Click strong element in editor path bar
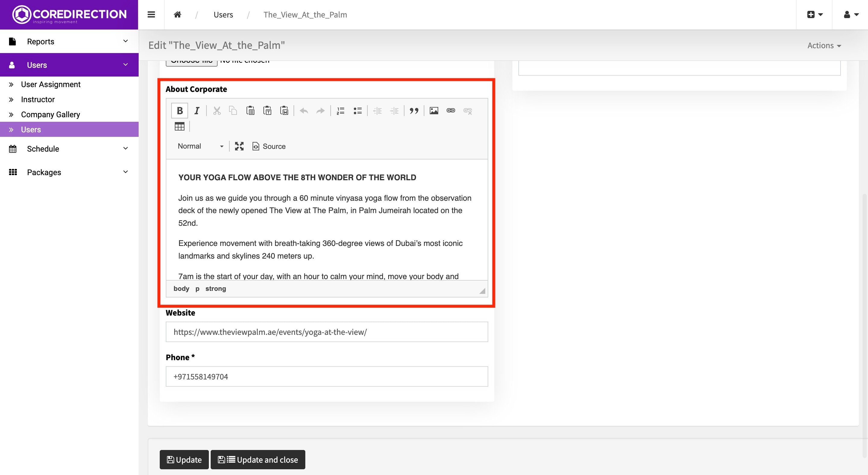Image resolution: width=868 pixels, height=475 pixels. click(x=216, y=289)
